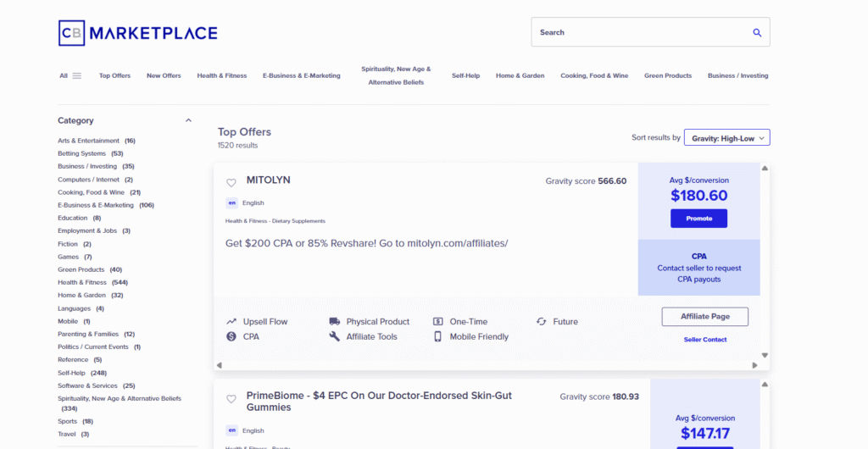
Task: Open the Sort results by dropdown
Action: coord(726,138)
